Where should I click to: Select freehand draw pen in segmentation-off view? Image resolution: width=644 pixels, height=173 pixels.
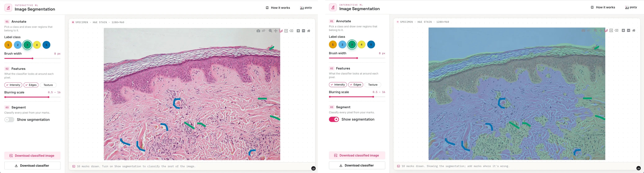(281, 31)
